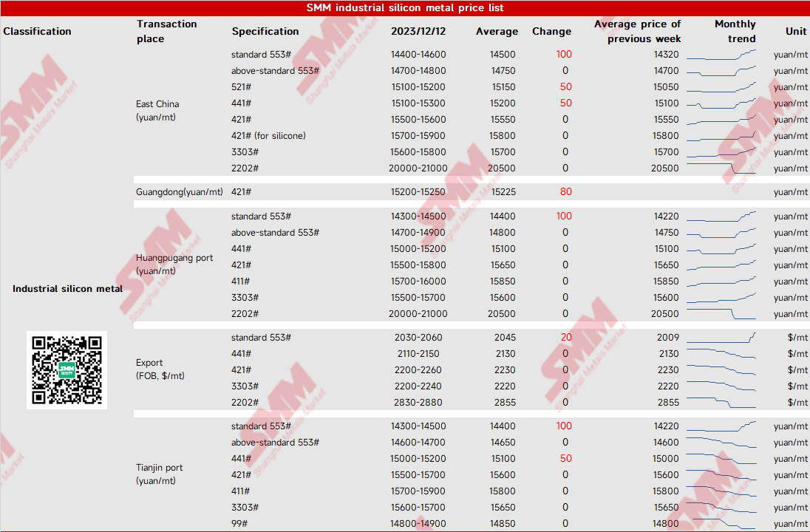Select the 'Industrial silicon metal' classification label
810x532 pixels.
coord(68,289)
